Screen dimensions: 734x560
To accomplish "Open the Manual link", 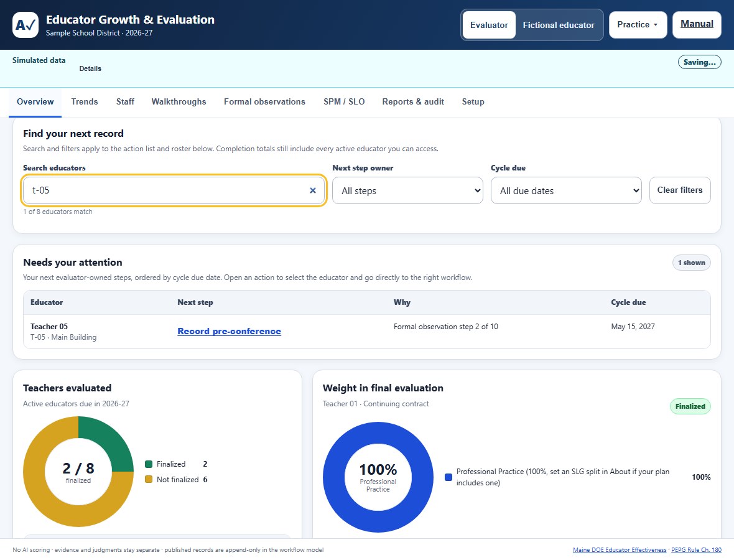I will (x=697, y=25).
